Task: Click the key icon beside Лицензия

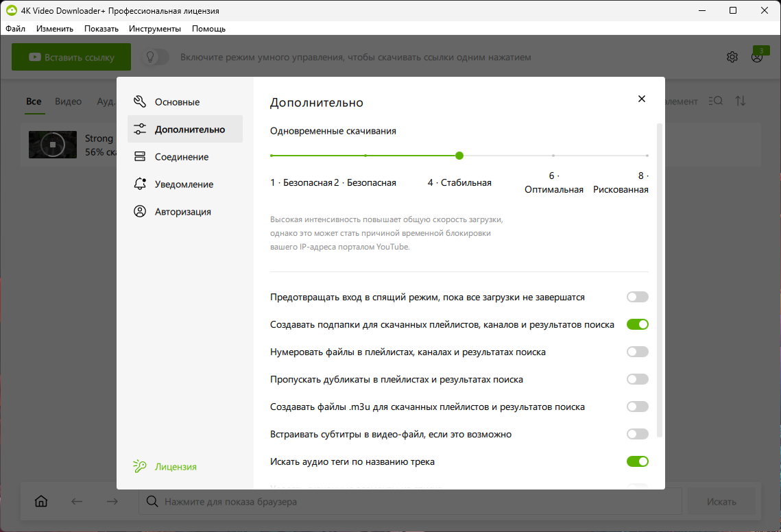Action: click(x=139, y=466)
